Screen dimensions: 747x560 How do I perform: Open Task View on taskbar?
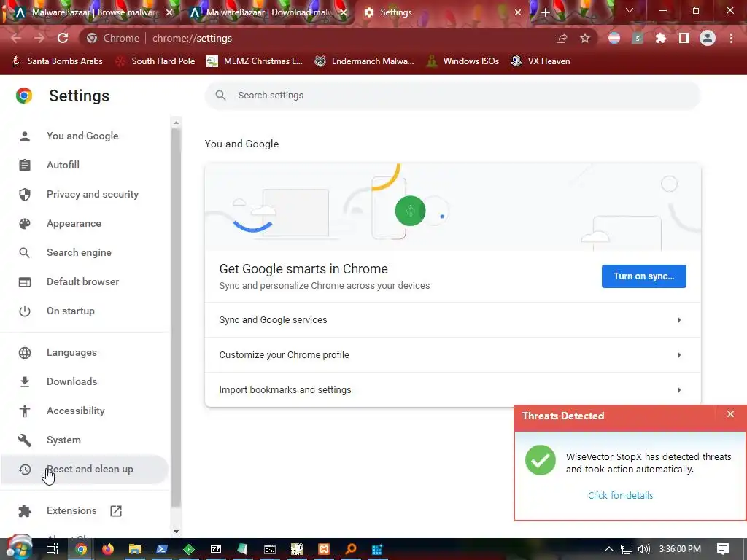pos(53,549)
